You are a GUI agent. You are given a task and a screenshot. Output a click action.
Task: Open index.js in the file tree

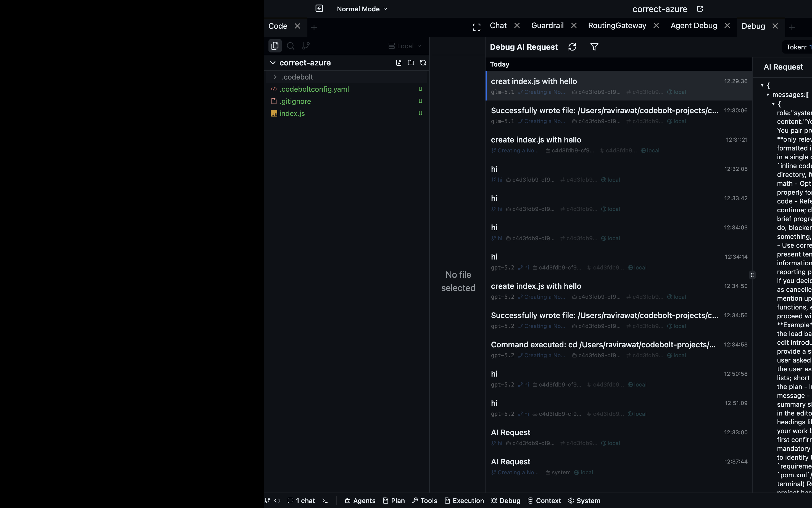click(292, 113)
